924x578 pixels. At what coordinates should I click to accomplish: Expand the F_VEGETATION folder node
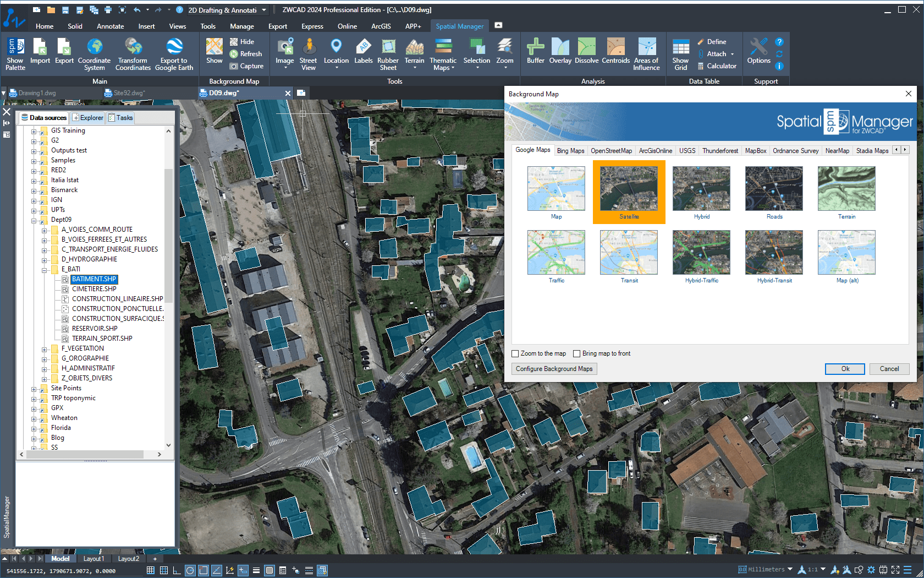pyautogui.click(x=45, y=349)
